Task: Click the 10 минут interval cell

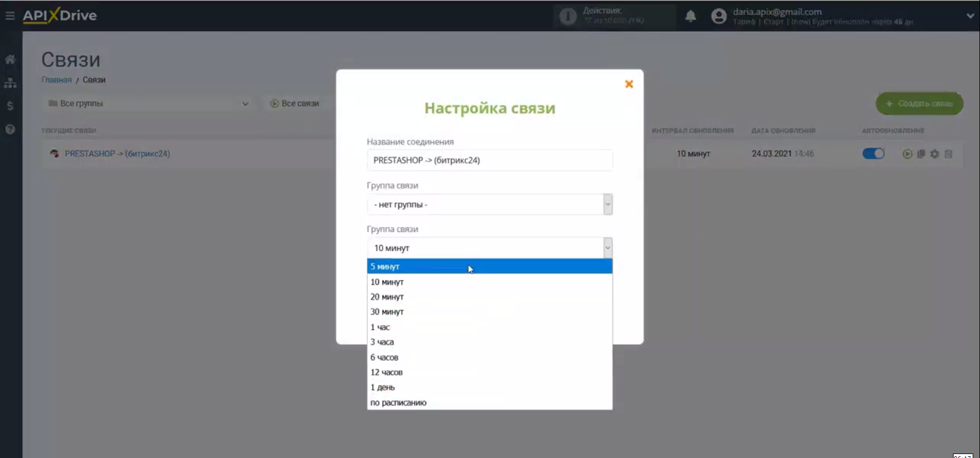Action: (x=693, y=154)
